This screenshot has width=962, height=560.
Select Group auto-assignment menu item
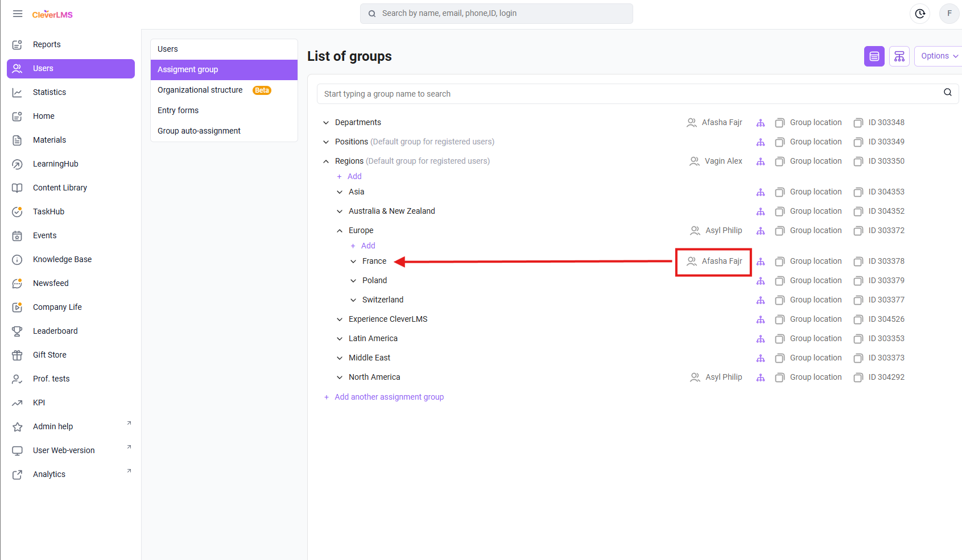[199, 131]
